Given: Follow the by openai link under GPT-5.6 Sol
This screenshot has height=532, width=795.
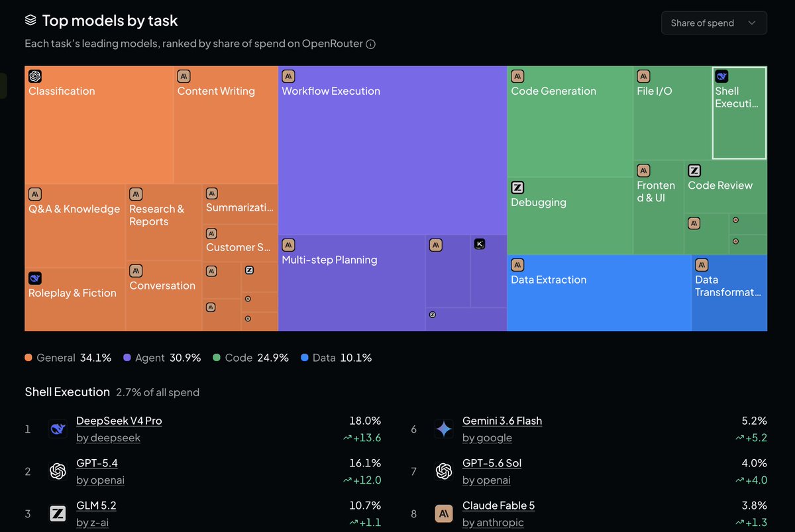Looking at the screenshot, I should click(x=486, y=480).
